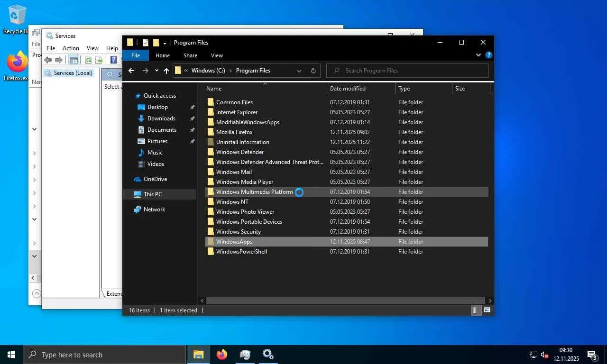Image resolution: width=607 pixels, height=364 pixels.
Task: Click the Internet Explorer folder icon
Action: pyautogui.click(x=211, y=112)
